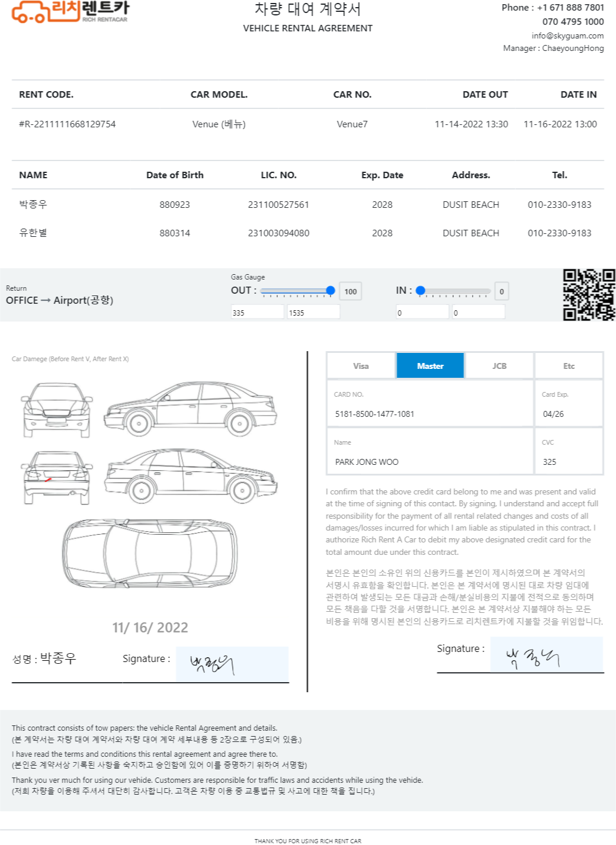This screenshot has width=616, height=845.
Task: Choose the Etc card option
Action: click(x=569, y=366)
